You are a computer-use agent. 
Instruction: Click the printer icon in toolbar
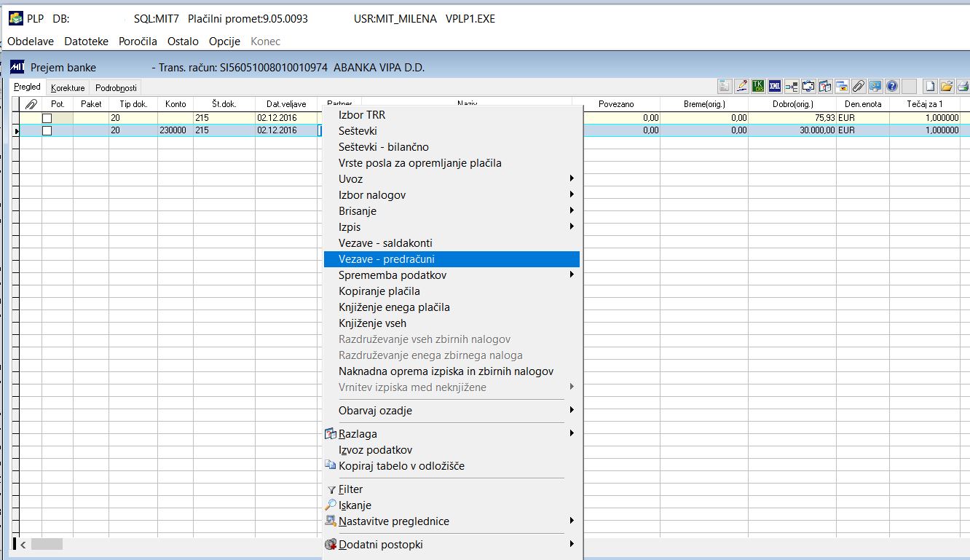coord(963,86)
